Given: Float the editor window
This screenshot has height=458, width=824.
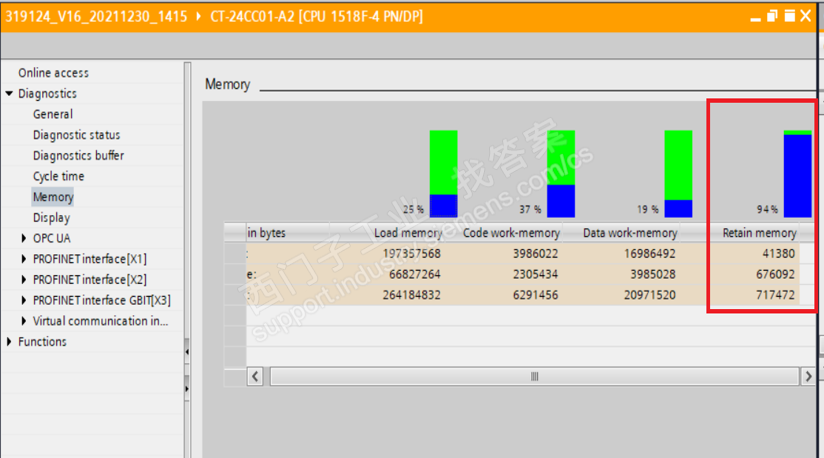Looking at the screenshot, I should pos(772,16).
